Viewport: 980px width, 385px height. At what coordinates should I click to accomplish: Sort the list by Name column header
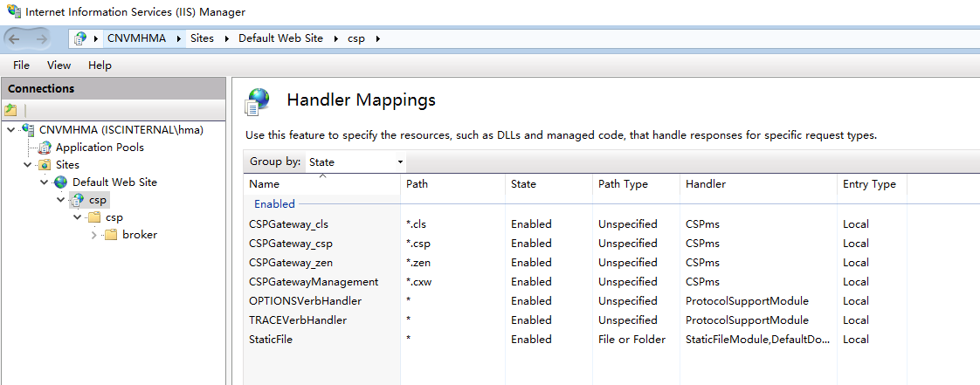pyautogui.click(x=265, y=184)
